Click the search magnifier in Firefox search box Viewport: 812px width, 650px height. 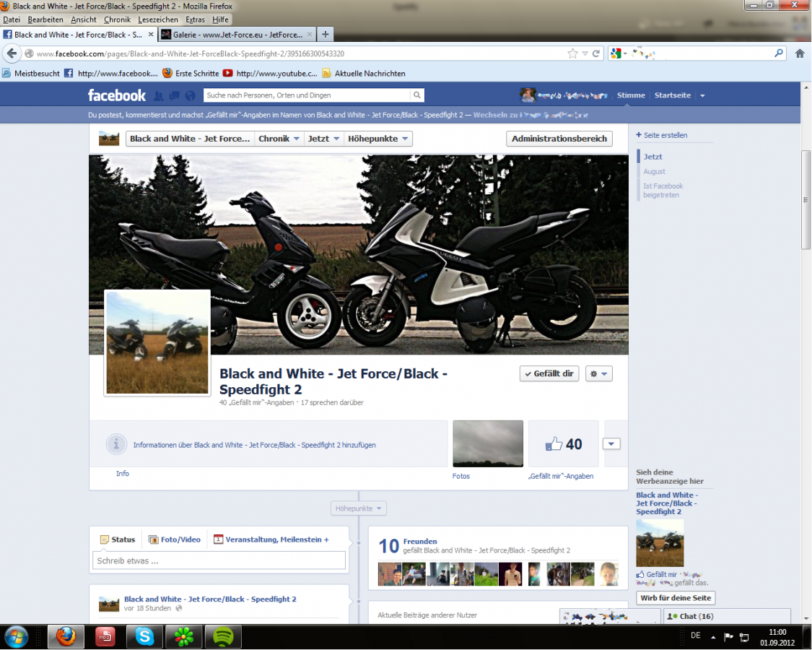tap(778, 53)
